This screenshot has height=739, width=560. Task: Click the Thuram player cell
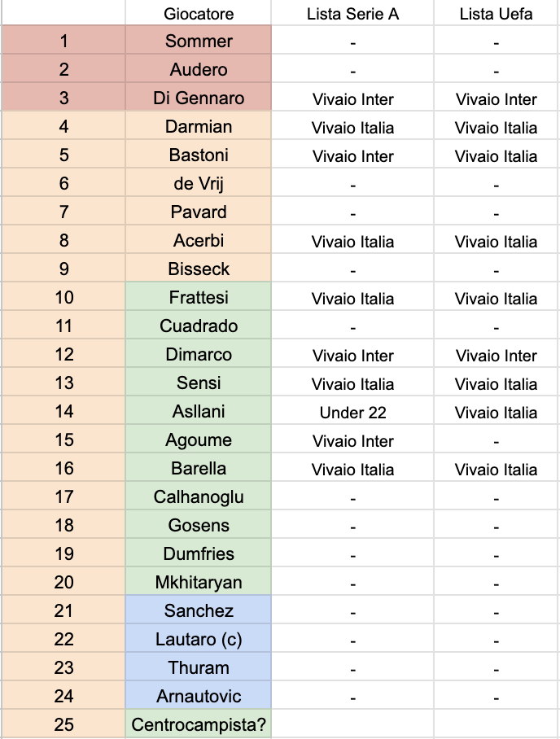pos(198,668)
